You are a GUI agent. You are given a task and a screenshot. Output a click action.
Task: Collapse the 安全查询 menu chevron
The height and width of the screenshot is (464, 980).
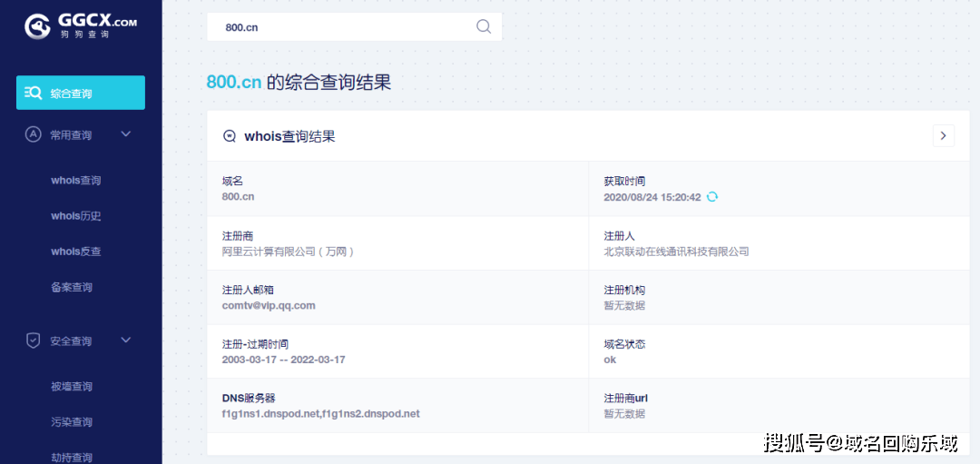pos(125,341)
